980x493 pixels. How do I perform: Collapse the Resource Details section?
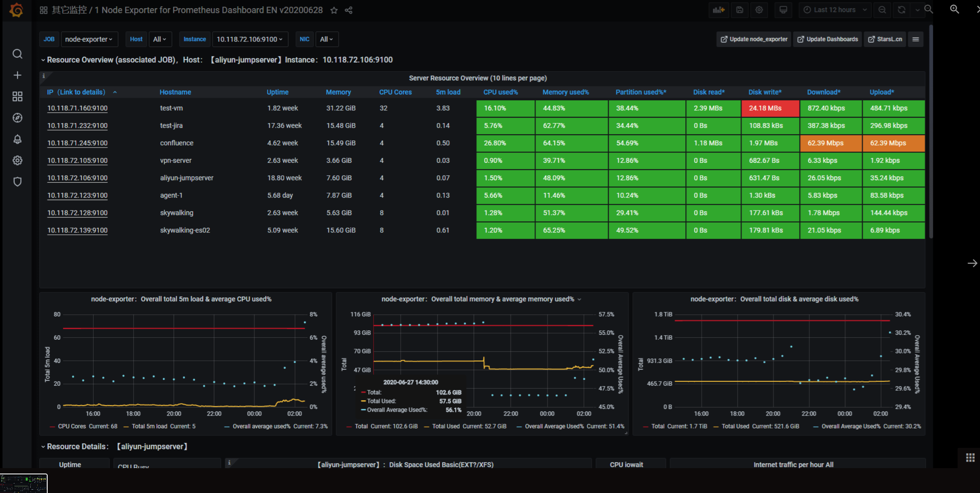click(43, 446)
